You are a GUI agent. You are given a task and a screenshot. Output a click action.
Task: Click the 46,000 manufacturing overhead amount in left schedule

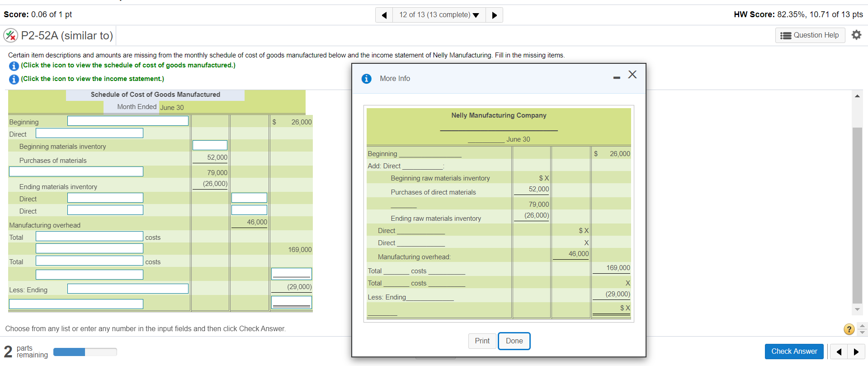(257, 222)
